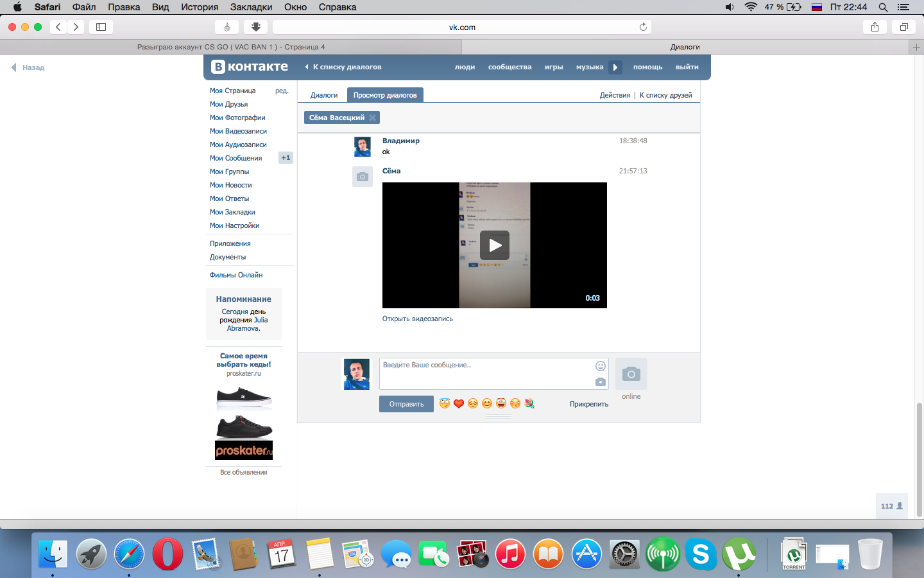The width and height of the screenshot is (924, 578).
Task: Click the Safari forward button
Action: 76,27
